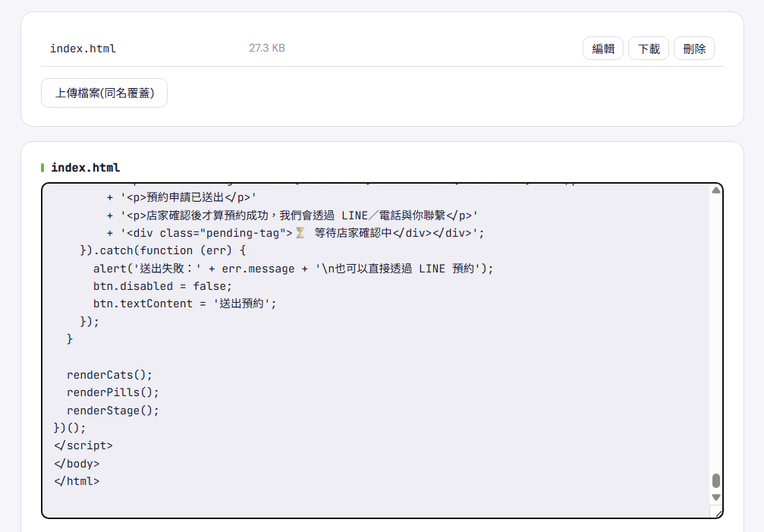The height and width of the screenshot is (532, 764).
Task: Click the }).catch(function (err) { line
Action: 163,250
